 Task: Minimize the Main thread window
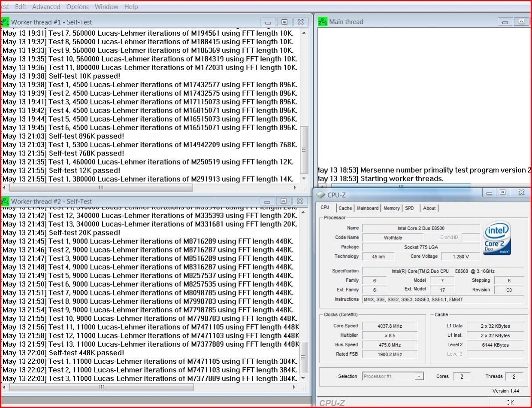click(505, 21)
